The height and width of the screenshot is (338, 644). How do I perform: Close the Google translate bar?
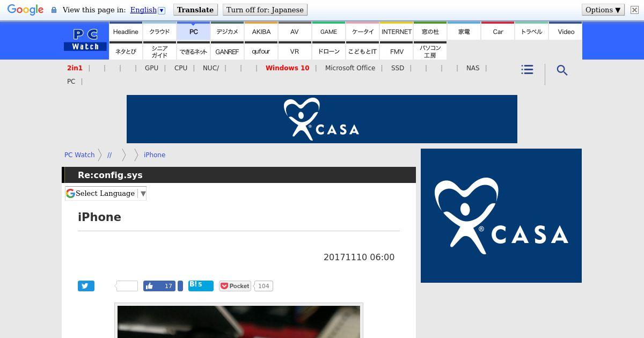pyautogui.click(x=634, y=10)
